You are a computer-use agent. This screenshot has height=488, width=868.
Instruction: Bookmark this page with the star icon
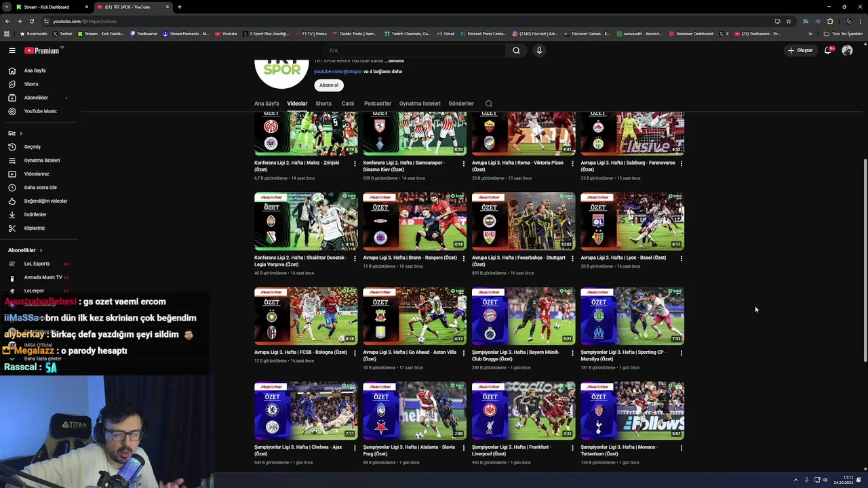coord(789,21)
